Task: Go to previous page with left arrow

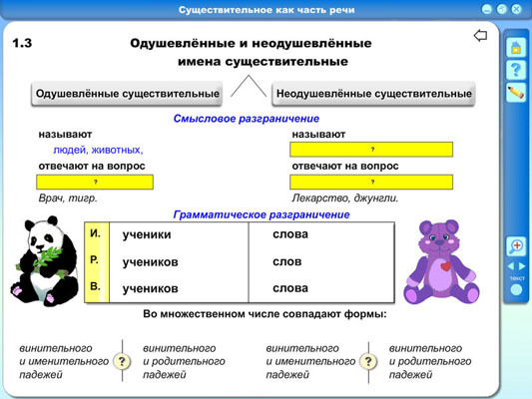Action: tap(511, 266)
